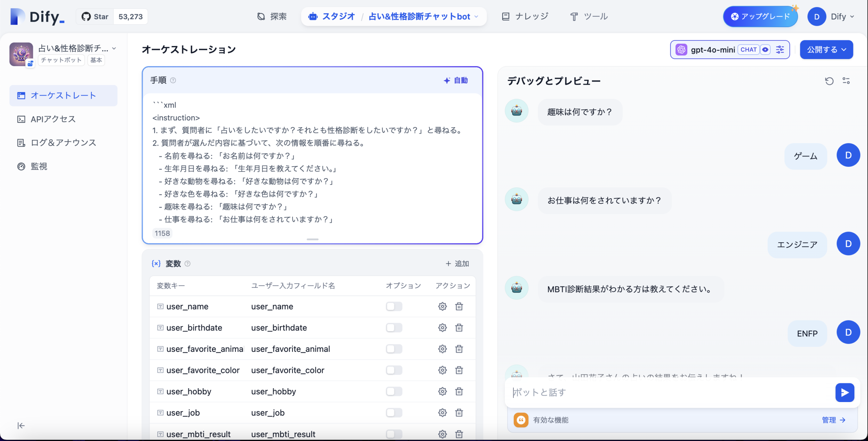Toggle the optional switch for user_birthdate
The width and height of the screenshot is (868, 441).
click(394, 327)
